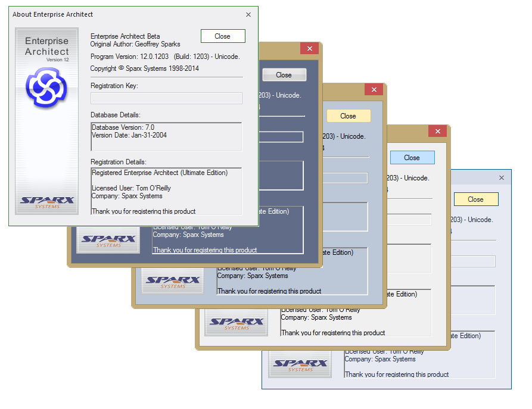
Task: Click blue-highlighted Close button in white tan-bordered window
Action: 412,158
